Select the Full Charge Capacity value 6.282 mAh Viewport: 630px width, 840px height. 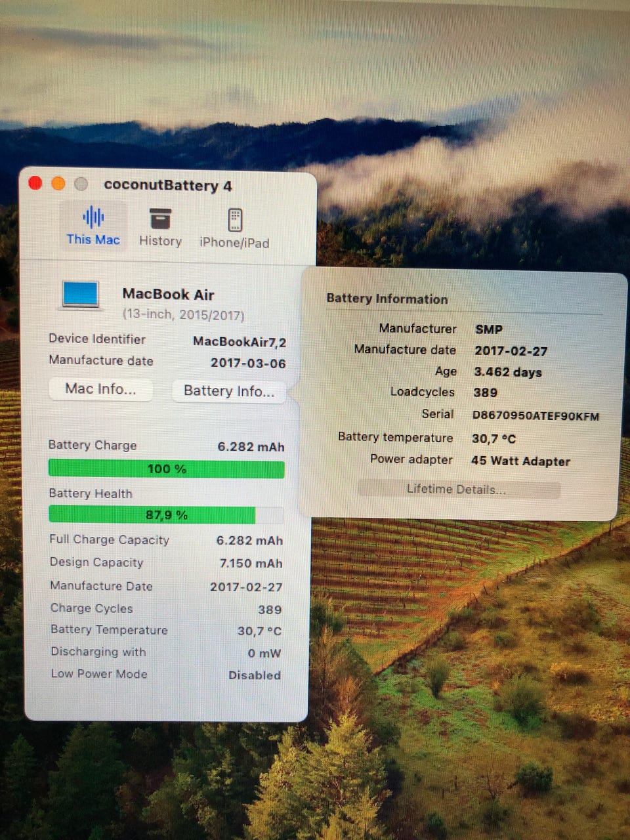(x=250, y=541)
